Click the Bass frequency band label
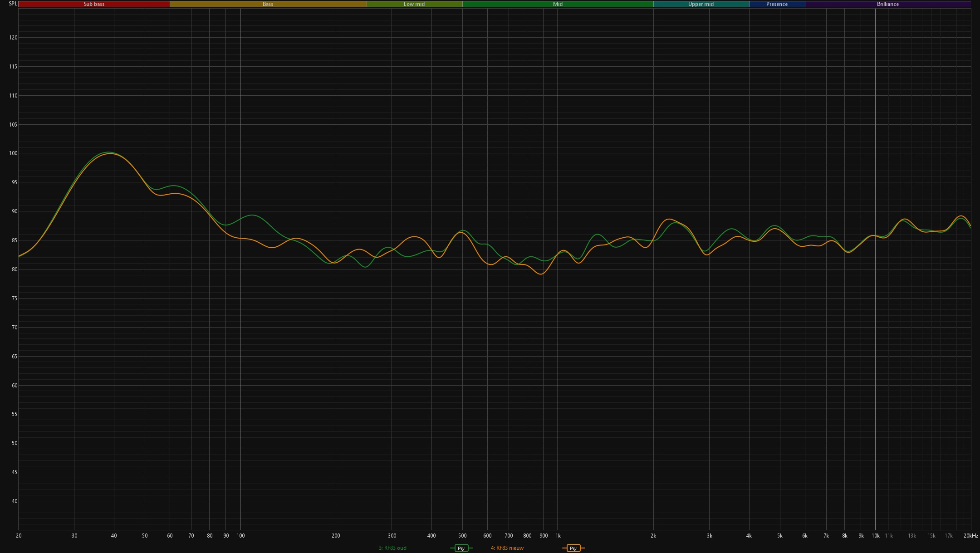 point(268,4)
